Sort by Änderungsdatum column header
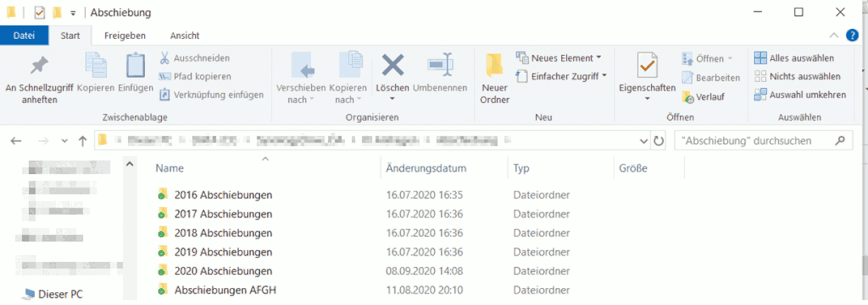The width and height of the screenshot is (868, 305). (x=426, y=169)
